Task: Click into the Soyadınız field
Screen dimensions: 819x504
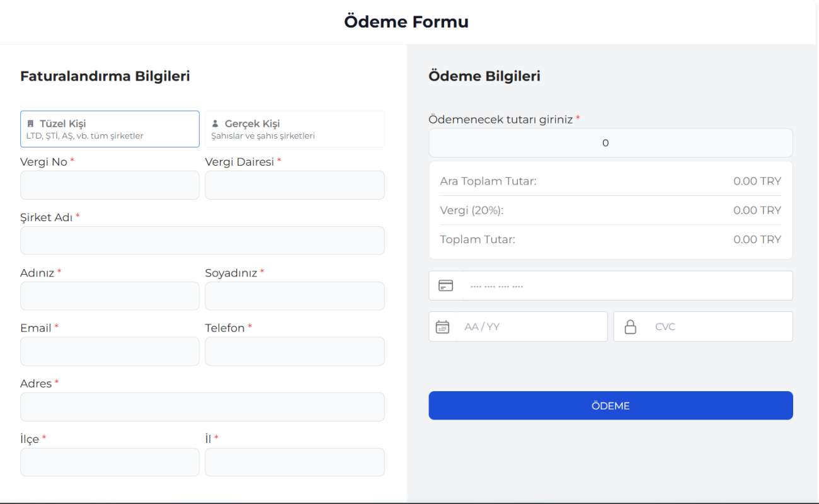Action: click(294, 296)
